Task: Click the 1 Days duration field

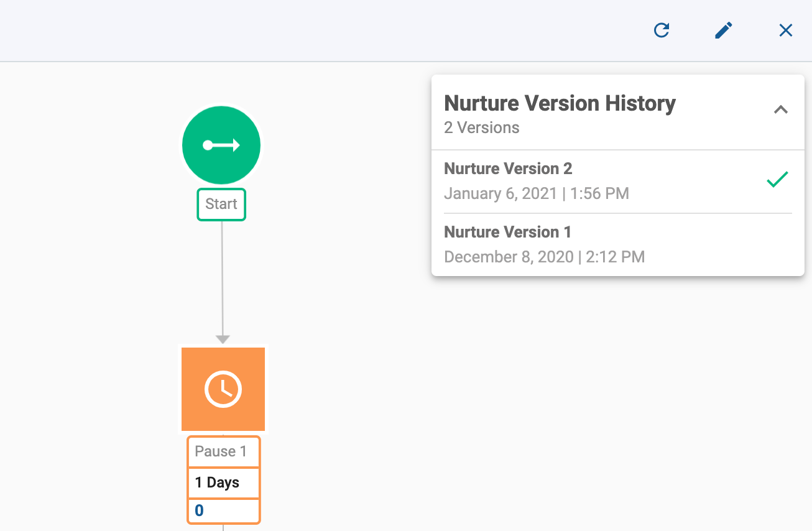Action: click(x=218, y=483)
